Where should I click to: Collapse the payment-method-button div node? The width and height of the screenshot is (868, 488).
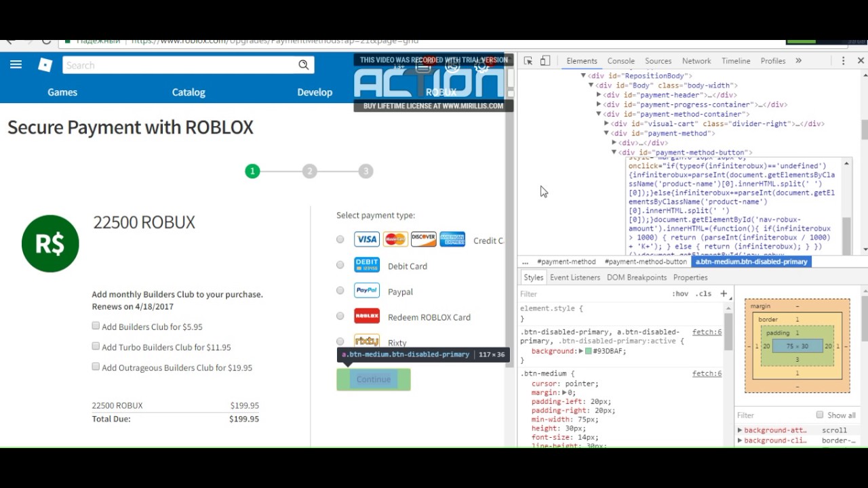point(614,152)
